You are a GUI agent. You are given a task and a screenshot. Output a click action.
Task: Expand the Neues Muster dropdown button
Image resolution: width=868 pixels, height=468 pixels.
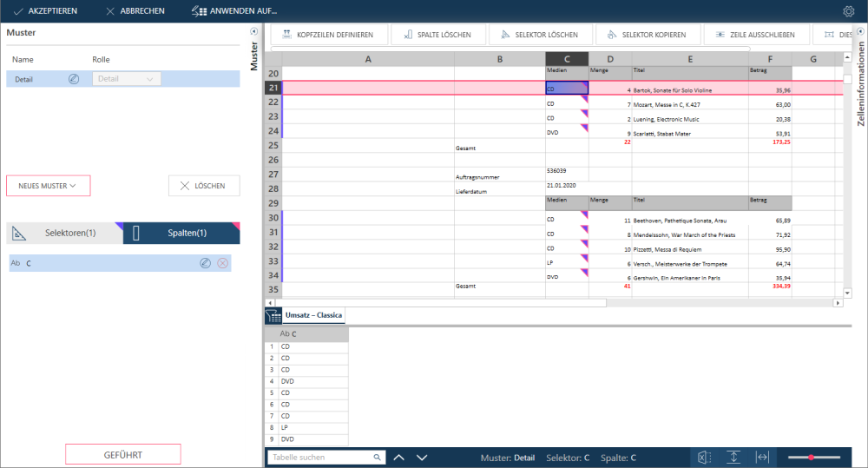(49, 186)
